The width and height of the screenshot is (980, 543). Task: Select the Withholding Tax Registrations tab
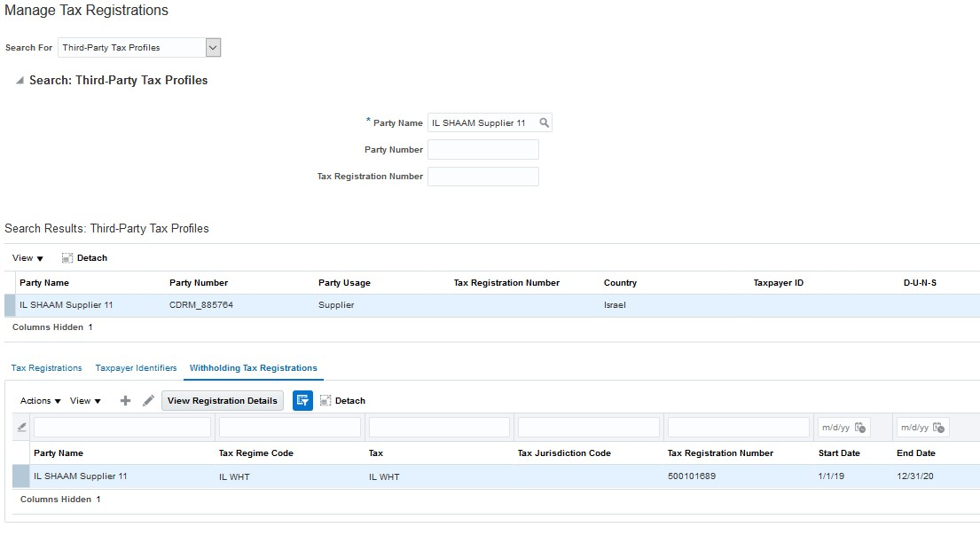(x=253, y=368)
